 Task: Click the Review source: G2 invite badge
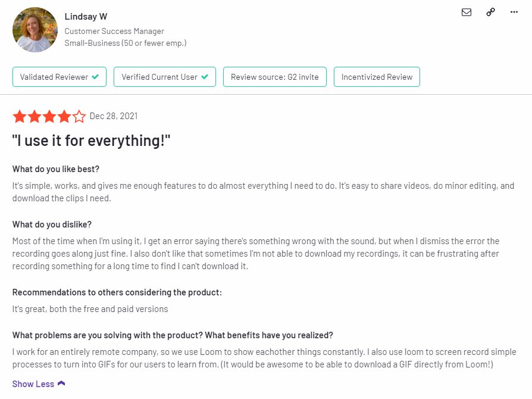pyautogui.click(x=275, y=77)
